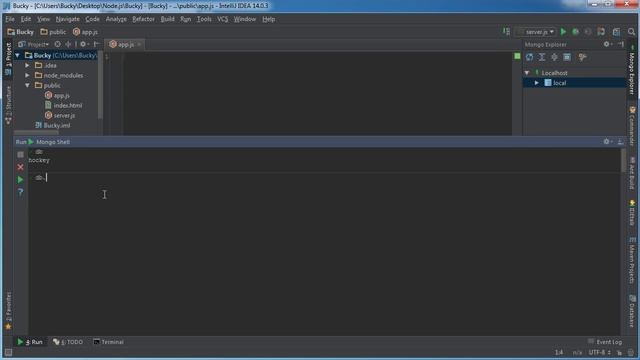Image resolution: width=640 pixels, height=360 pixels.
Task: Collapse the Bucky root project node
Action: point(18,55)
